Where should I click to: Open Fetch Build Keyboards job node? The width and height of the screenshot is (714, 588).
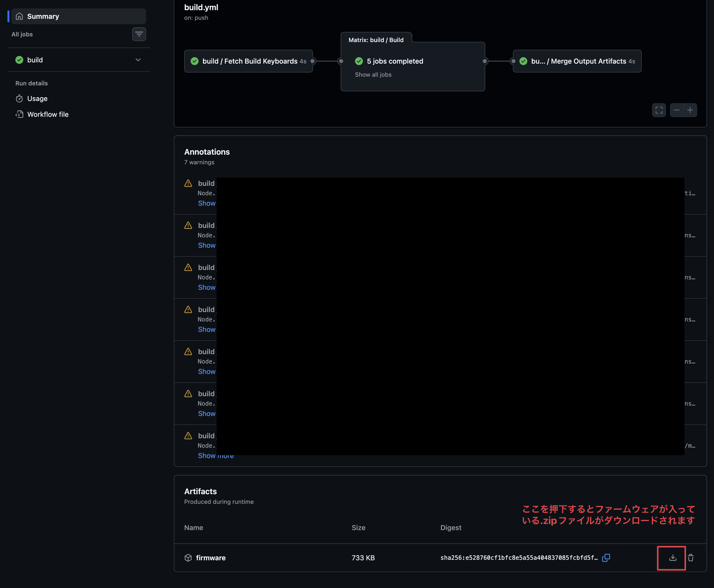[248, 61]
